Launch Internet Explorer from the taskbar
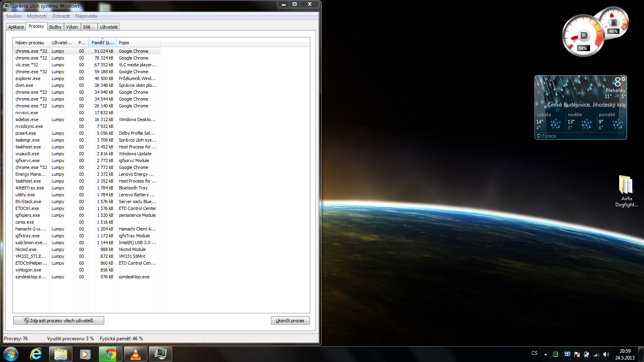 click(x=36, y=354)
